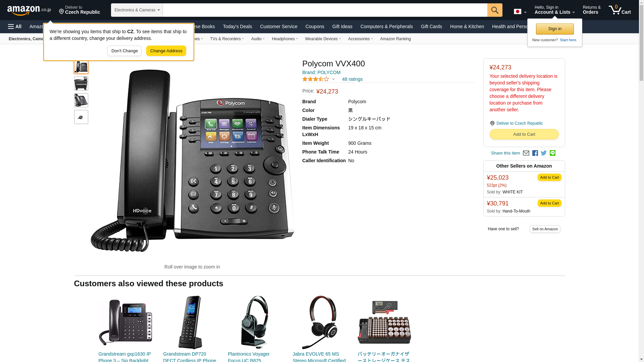The height and width of the screenshot is (362, 644).
Task: Go to the Amazon.co.jp home logo
Action: 29,10
